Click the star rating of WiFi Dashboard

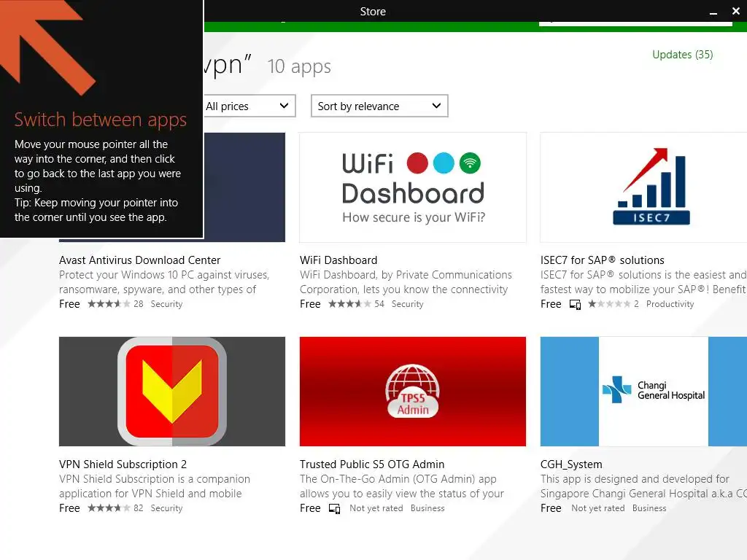(x=349, y=304)
